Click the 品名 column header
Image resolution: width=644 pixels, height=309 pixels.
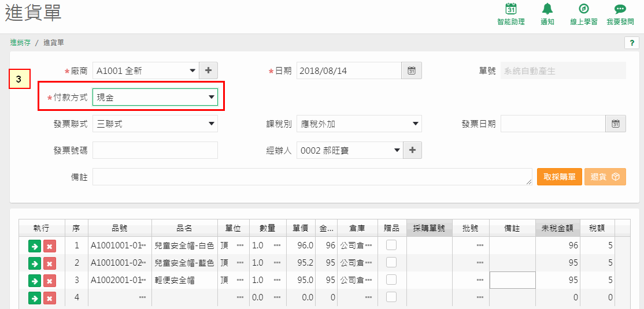pyautogui.click(x=184, y=228)
